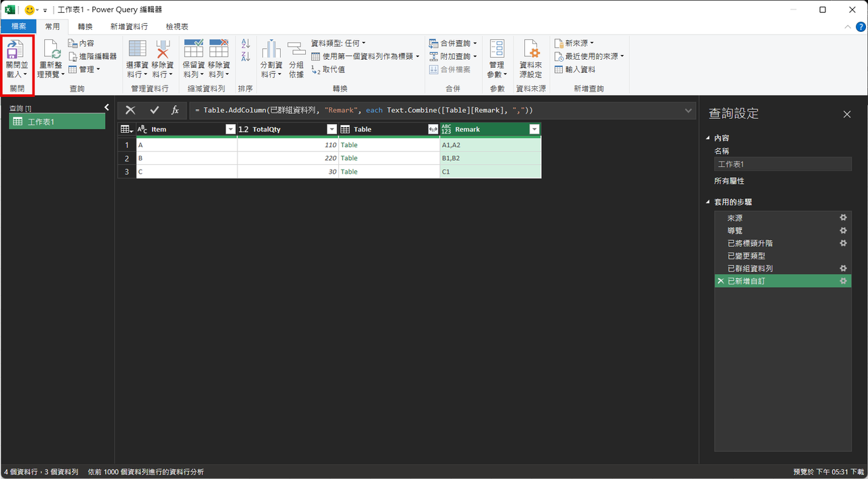Click 取代值 replace values
This screenshot has height=479, width=868.
(x=328, y=69)
